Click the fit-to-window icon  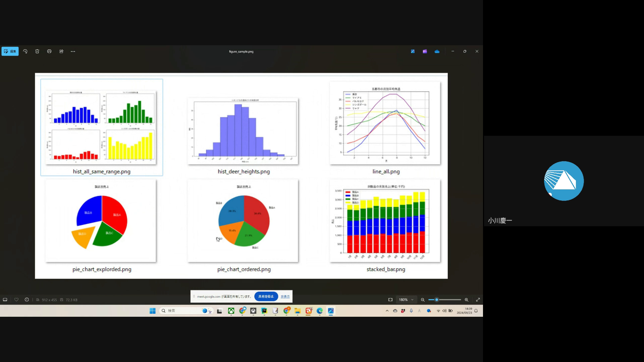pos(390,300)
